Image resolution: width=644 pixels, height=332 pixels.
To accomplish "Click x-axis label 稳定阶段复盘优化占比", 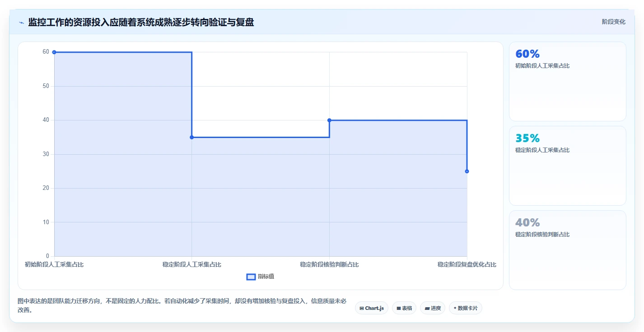I will (x=467, y=264).
